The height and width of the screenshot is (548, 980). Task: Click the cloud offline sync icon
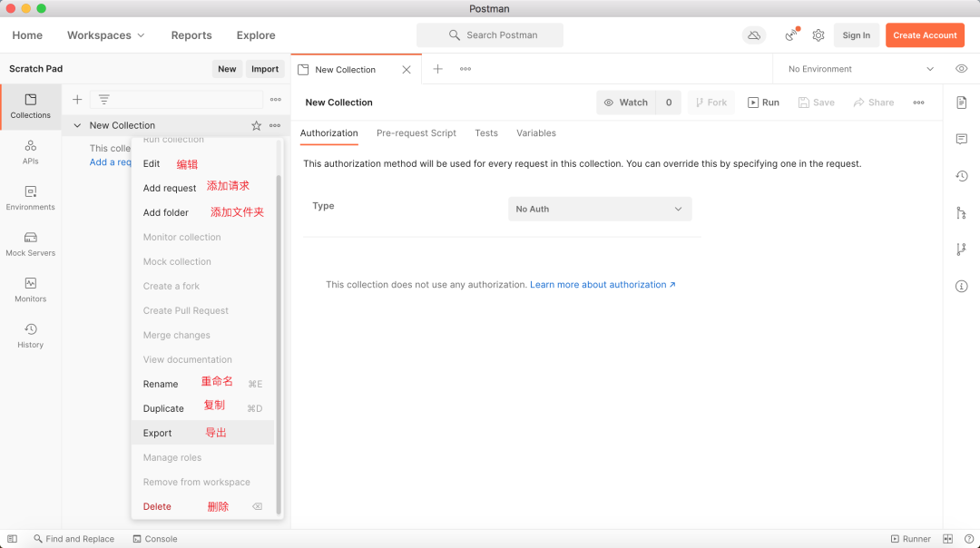[754, 35]
